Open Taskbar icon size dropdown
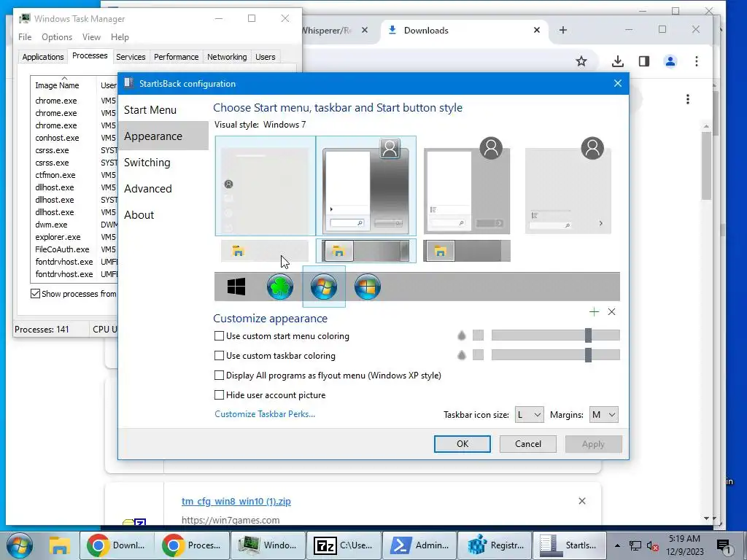 tap(529, 415)
